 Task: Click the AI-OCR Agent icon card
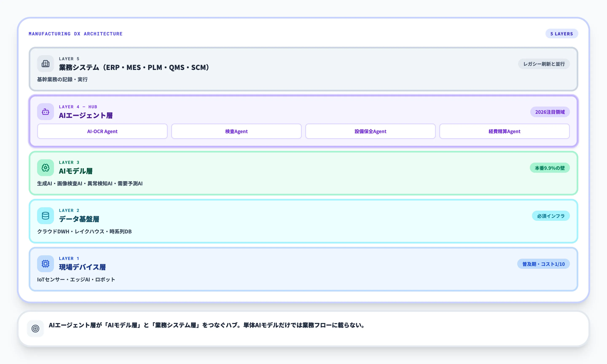point(102,131)
